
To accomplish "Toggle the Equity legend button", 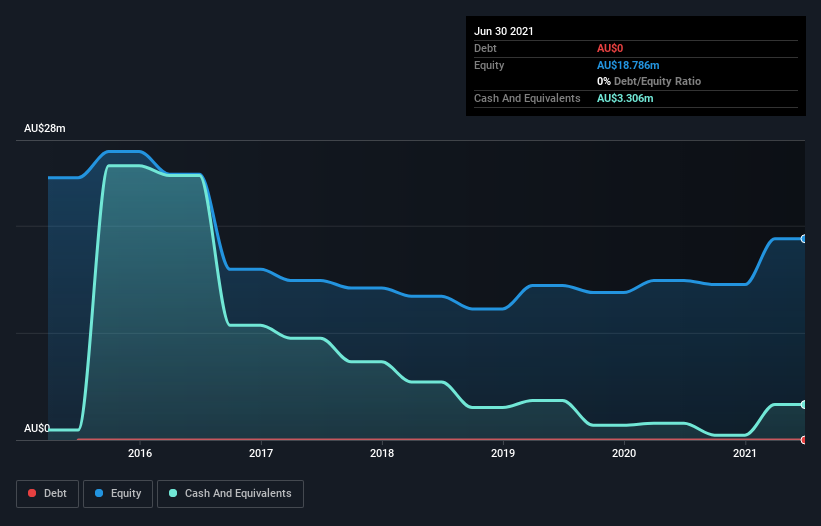I will [118, 494].
